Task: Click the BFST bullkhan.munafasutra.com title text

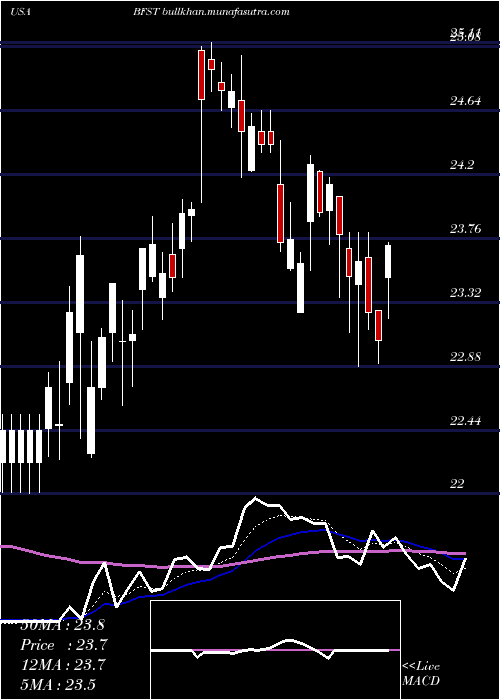Action: click(211, 12)
